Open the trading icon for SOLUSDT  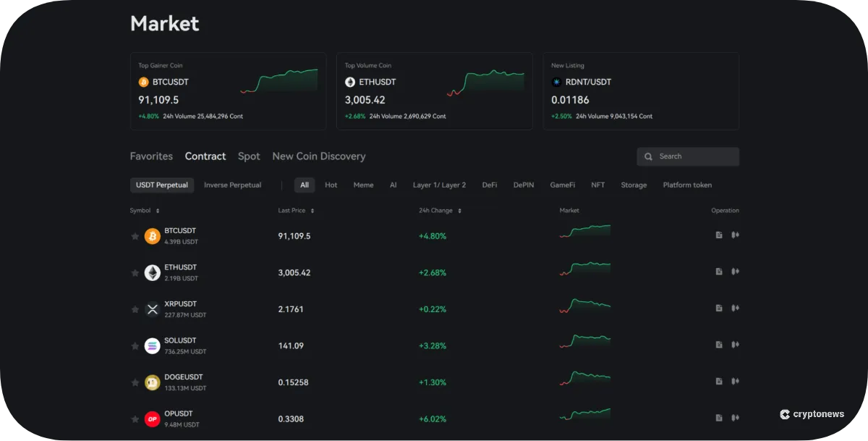735,345
